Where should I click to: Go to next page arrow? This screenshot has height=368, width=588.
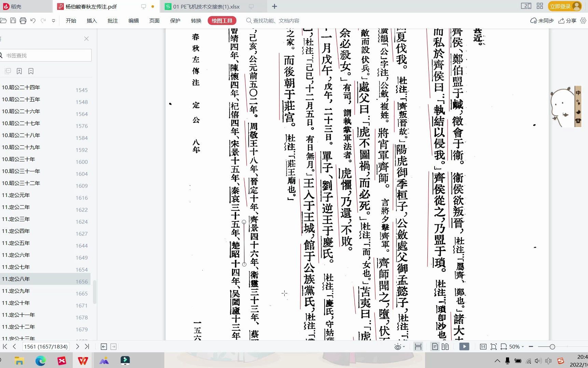78,346
